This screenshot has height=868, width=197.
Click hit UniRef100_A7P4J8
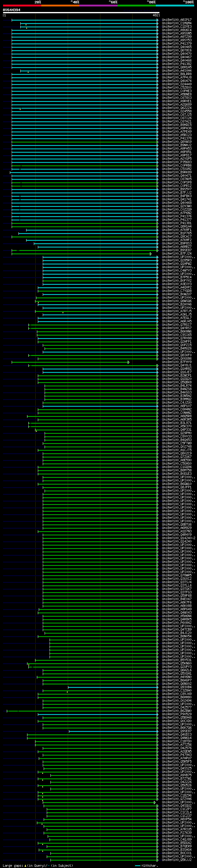176,78
